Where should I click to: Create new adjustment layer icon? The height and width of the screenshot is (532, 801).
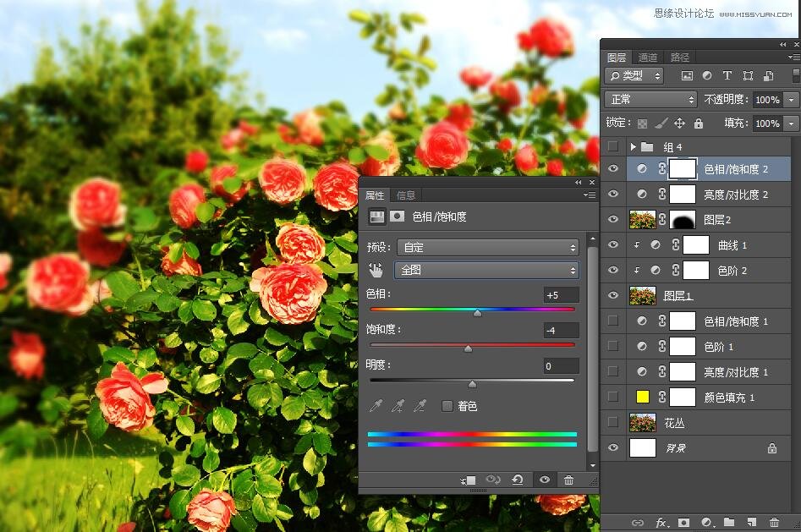(707, 523)
